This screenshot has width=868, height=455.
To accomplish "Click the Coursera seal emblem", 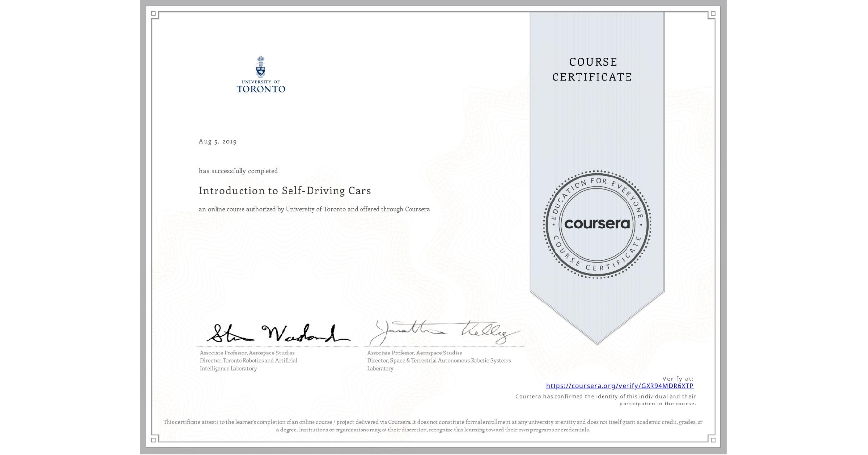I will click(597, 224).
